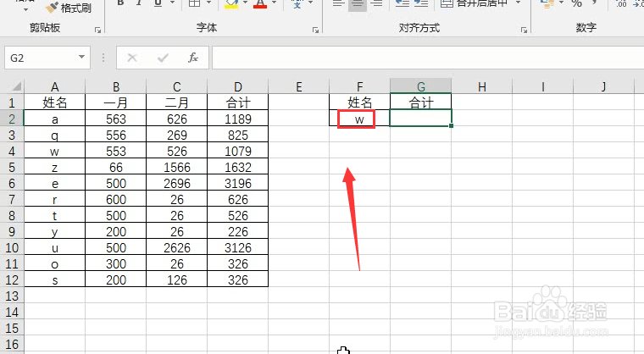
Task: Select column D header
Action: coord(238,86)
